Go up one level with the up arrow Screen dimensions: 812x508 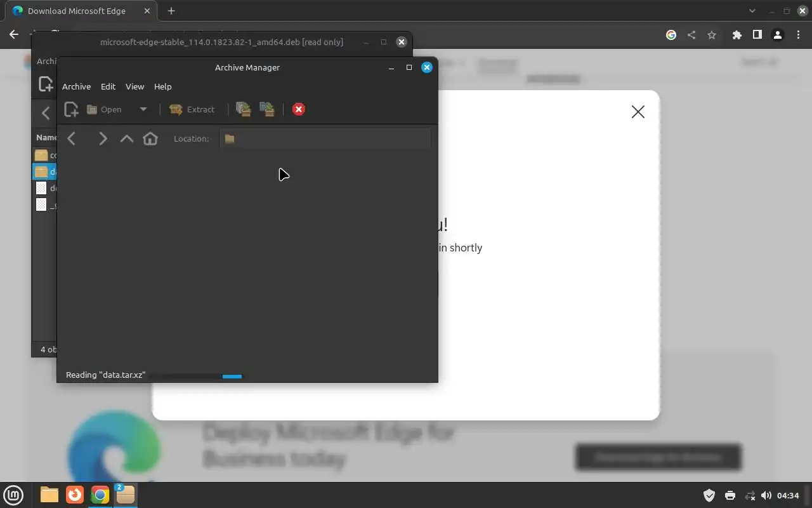coord(127,138)
